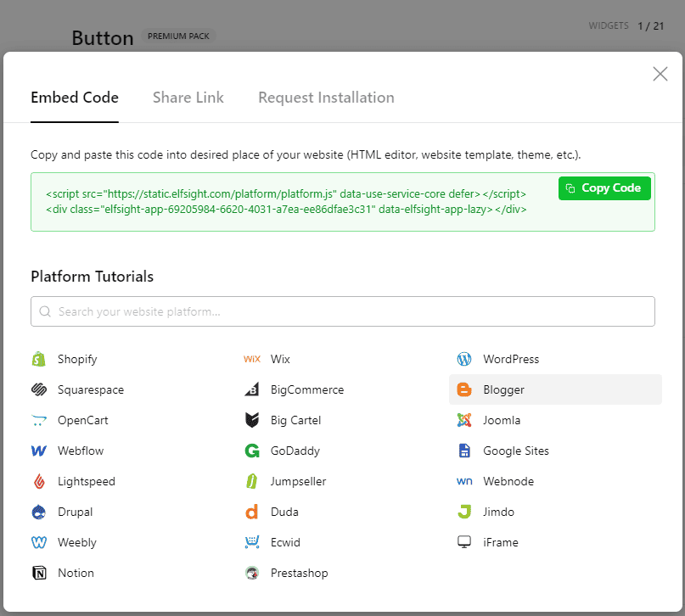Click the WIDGETS 1 / 21 counter
Viewport: 685px width, 616px height.
(x=626, y=25)
